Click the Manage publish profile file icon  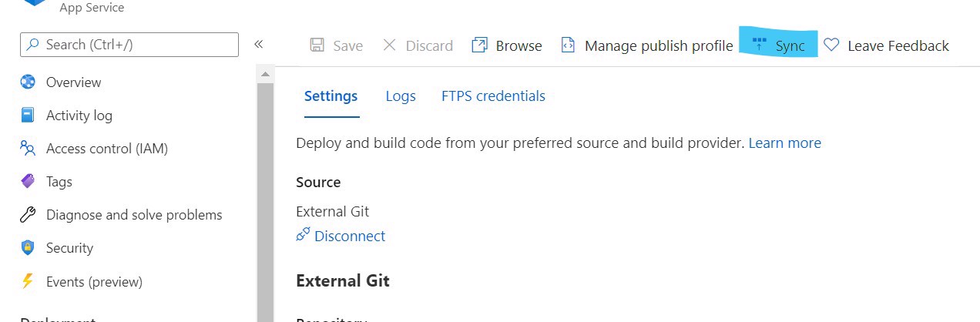pos(568,45)
